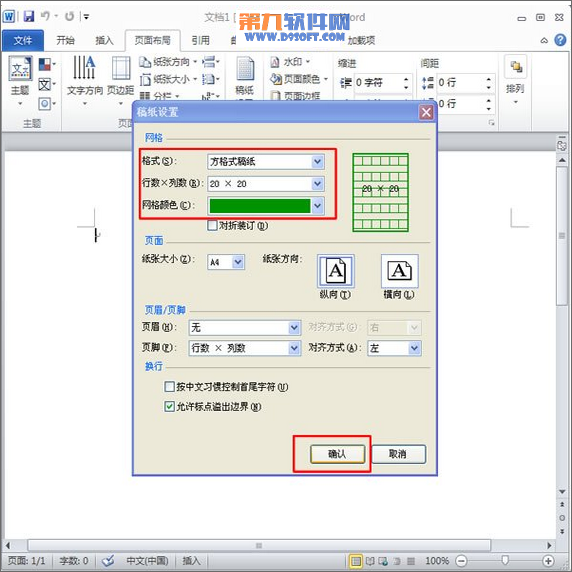This screenshot has height=572, width=572.
Task: Open the Margins (页边距) tool
Action: [121, 80]
